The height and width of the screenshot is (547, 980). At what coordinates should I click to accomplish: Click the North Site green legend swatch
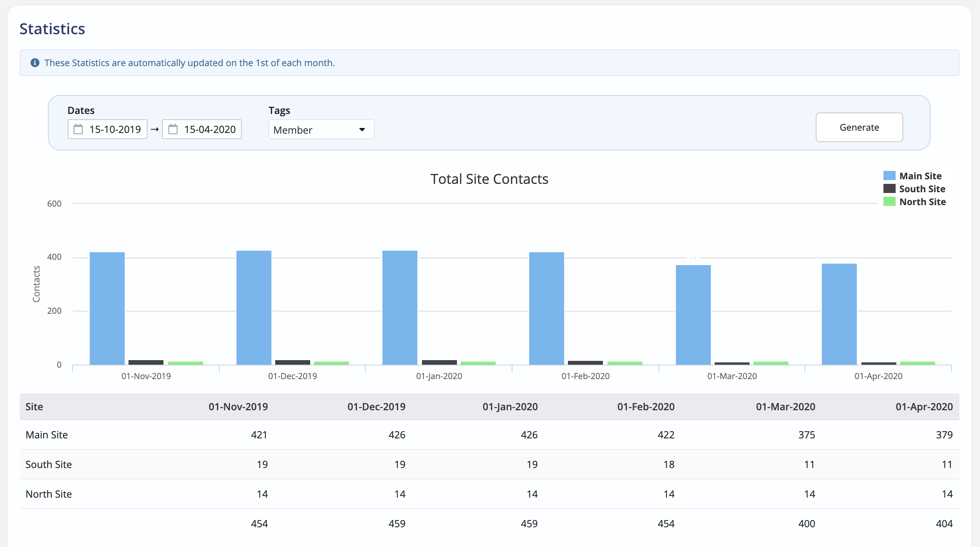click(x=889, y=201)
